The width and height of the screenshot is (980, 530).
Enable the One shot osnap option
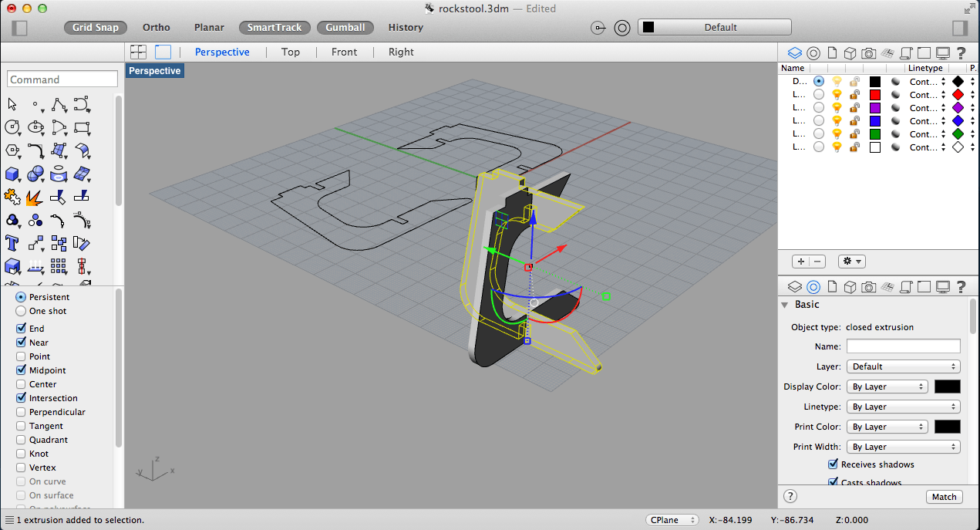[x=21, y=311]
